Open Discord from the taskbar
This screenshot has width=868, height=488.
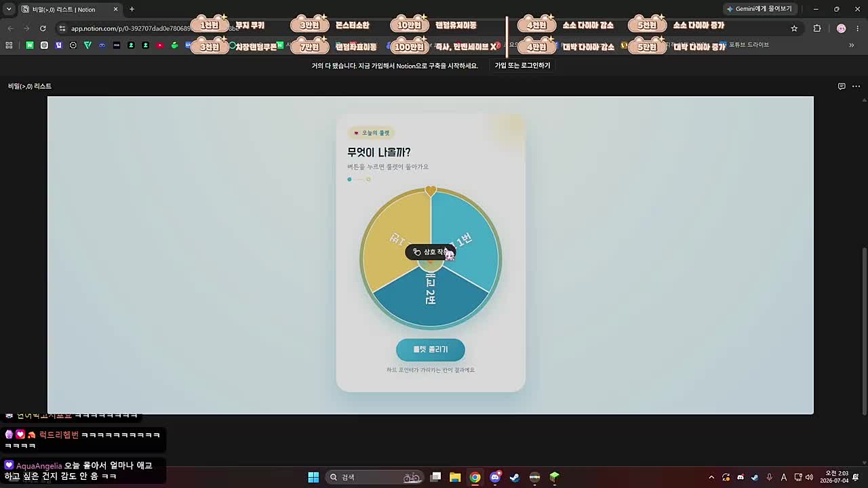tap(495, 477)
